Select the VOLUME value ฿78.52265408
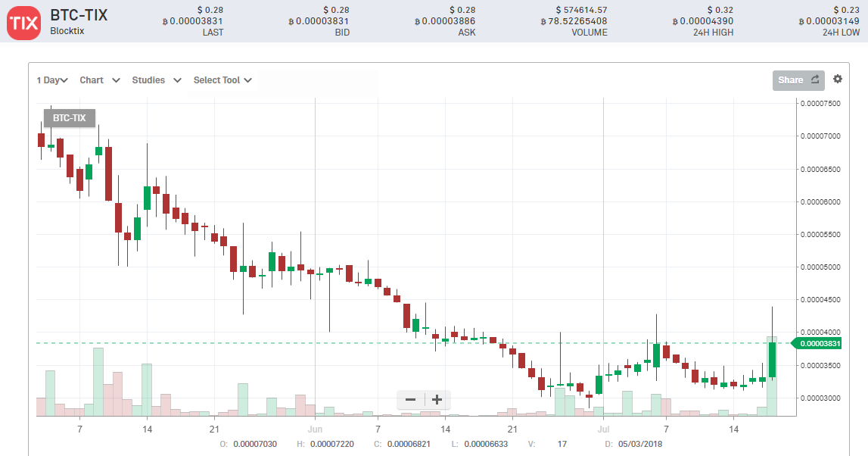The height and width of the screenshot is (456, 868). pos(574,21)
